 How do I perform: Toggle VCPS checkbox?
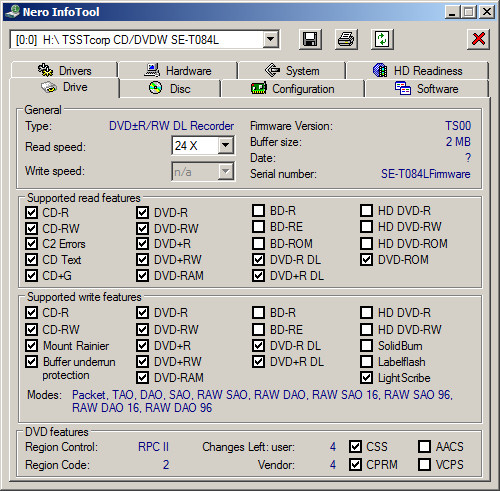425,464
